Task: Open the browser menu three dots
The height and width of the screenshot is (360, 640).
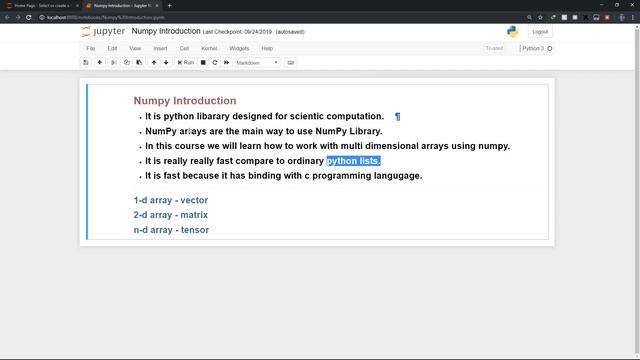Action: click(x=633, y=18)
